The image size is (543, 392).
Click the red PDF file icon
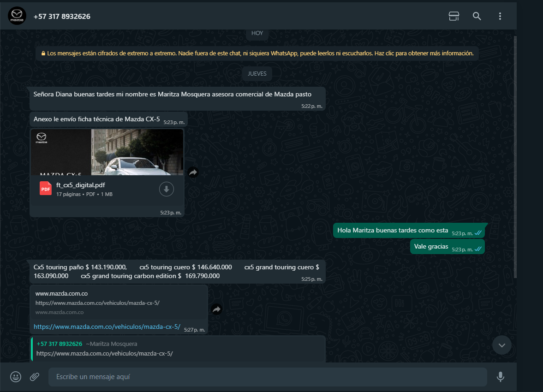point(46,189)
